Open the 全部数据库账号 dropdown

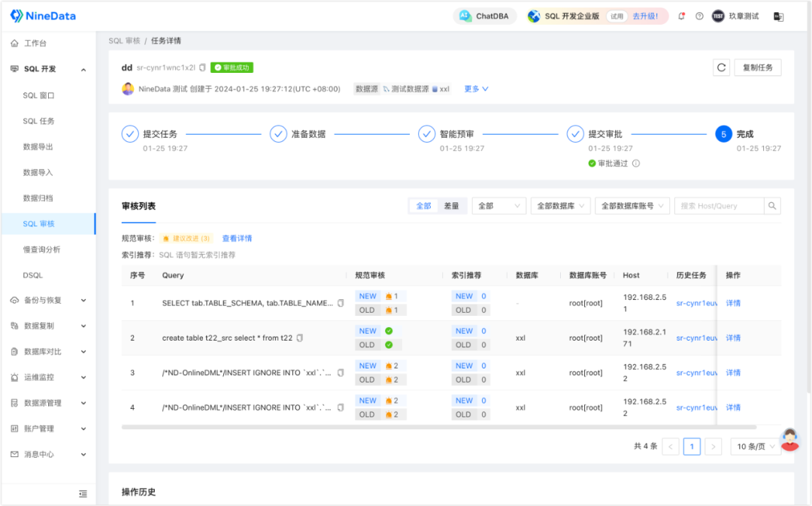point(632,206)
